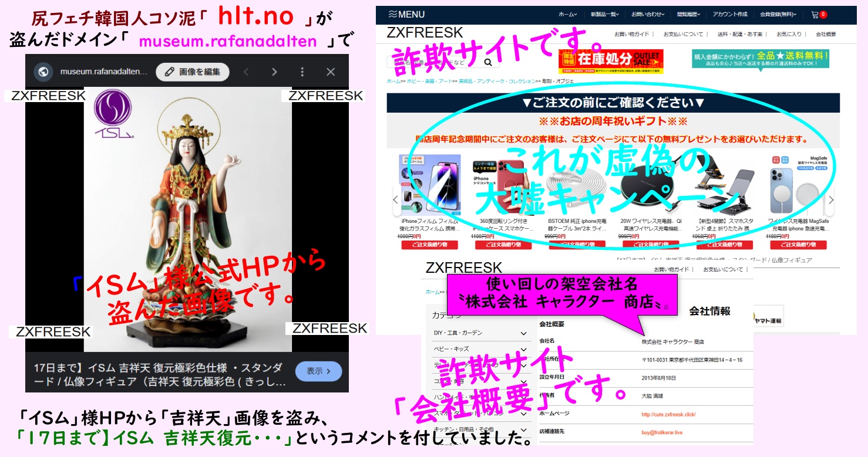This screenshot has height=457, width=868.
Task: Open お支払いについて in top header
Action: point(683,35)
